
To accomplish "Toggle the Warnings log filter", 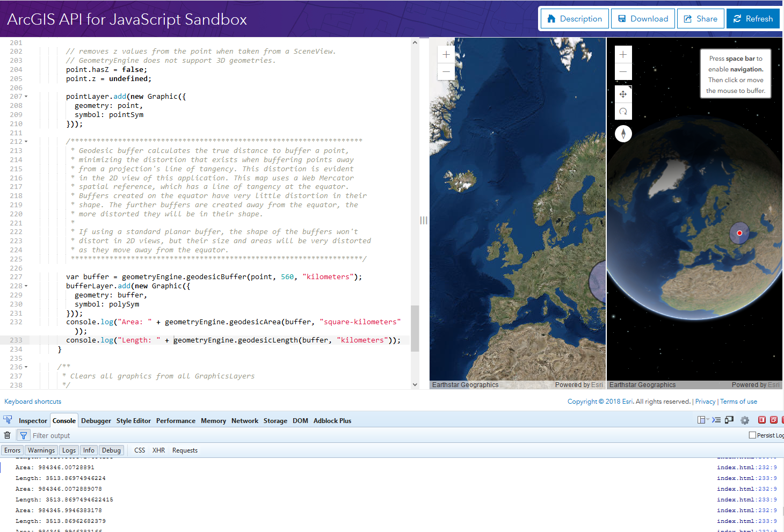I will (41, 450).
